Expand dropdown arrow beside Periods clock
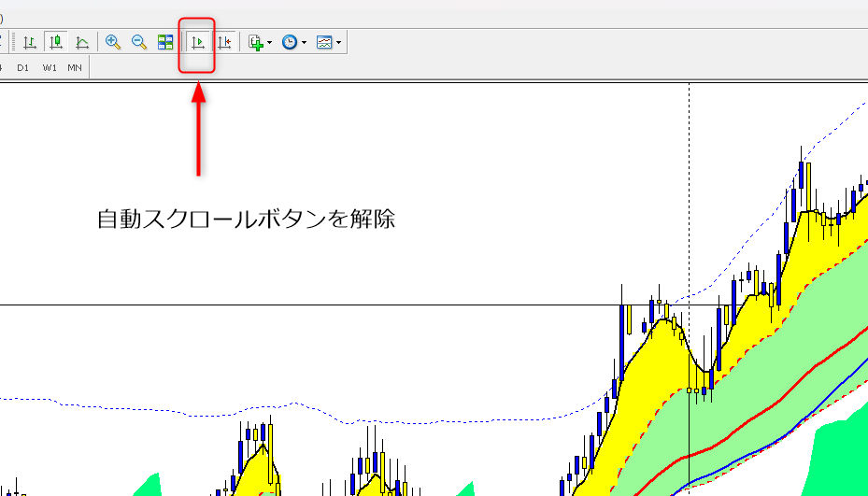This screenshot has width=868, height=496. [304, 43]
